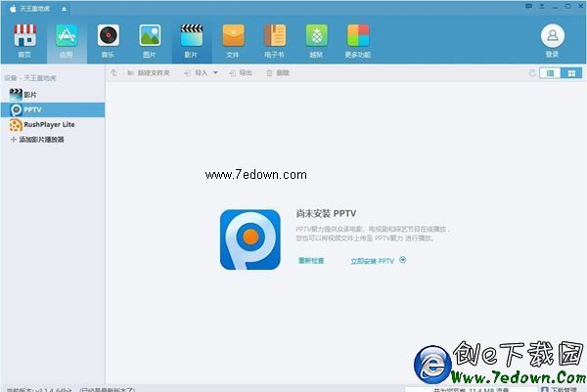Open the title bar dropdown menu icon
Screen dimensions: 587x392
(x=542, y=6)
